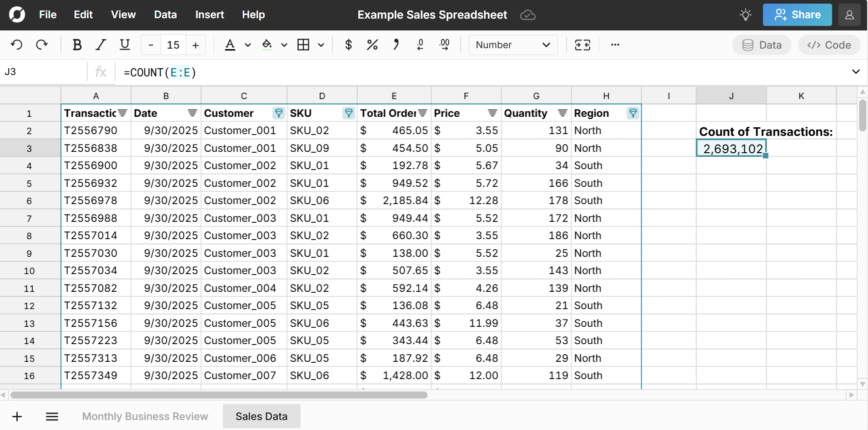Expand the text color dropdown arrow
868x430 pixels.
pyautogui.click(x=248, y=45)
